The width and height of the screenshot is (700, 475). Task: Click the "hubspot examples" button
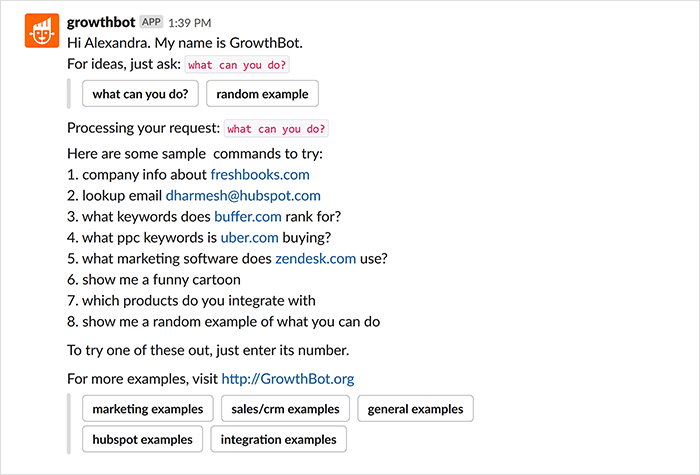coord(142,439)
